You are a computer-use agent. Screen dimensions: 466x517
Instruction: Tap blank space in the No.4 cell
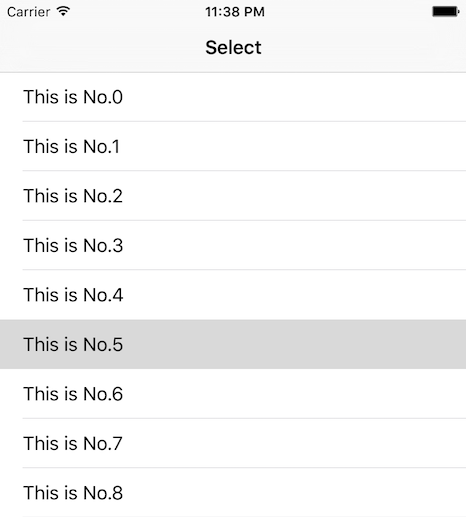coord(293,295)
